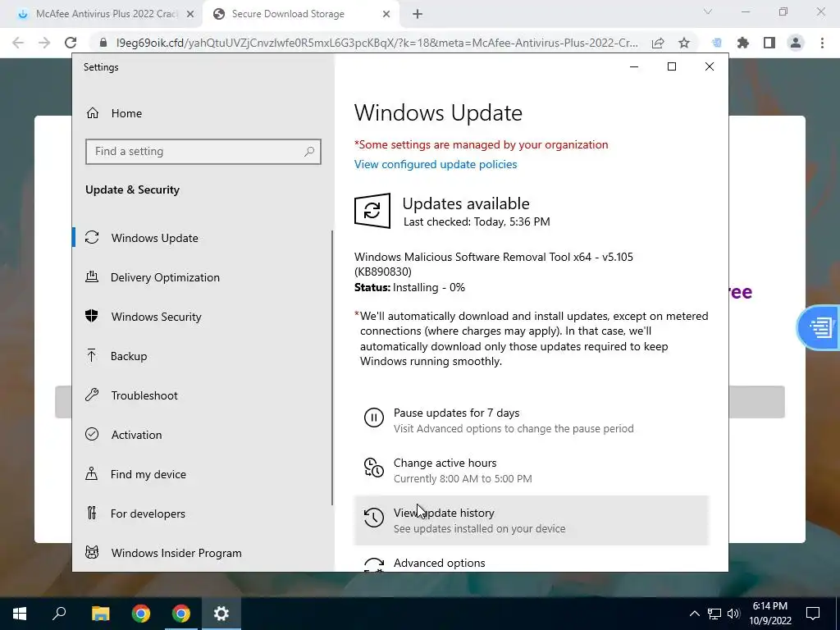840x630 pixels.
Task: Go forward in Chrome
Action: pyautogui.click(x=44, y=43)
